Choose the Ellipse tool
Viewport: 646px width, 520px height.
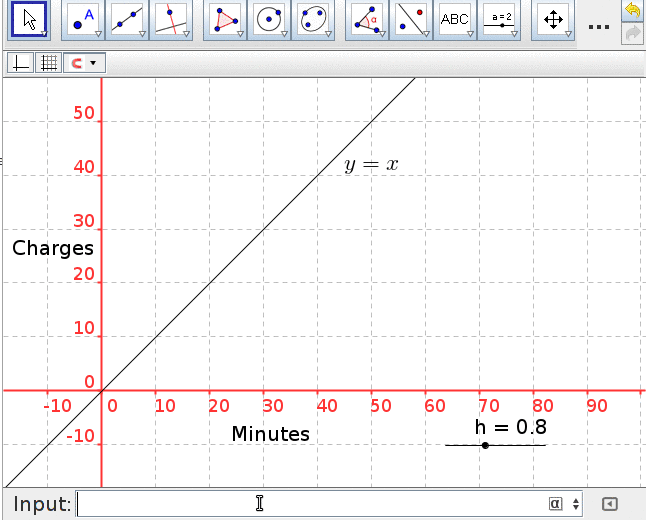click(313, 20)
